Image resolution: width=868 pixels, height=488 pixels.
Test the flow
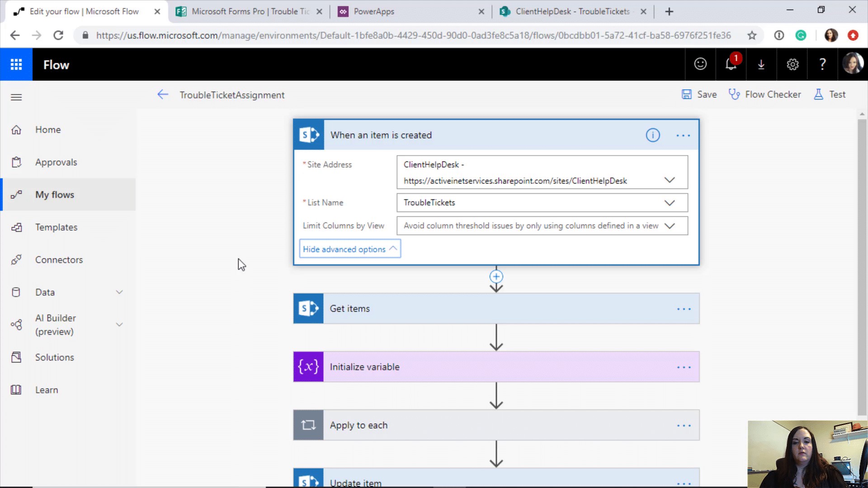[x=830, y=94]
